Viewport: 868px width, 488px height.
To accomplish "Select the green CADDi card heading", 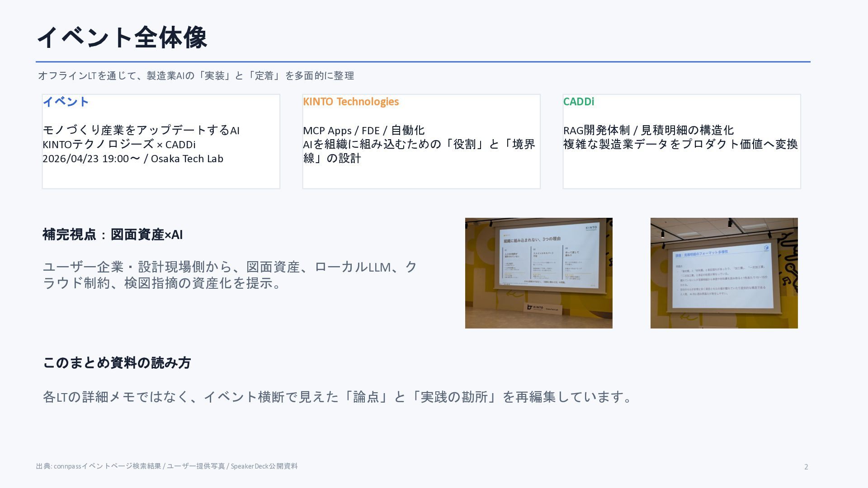I will [x=578, y=102].
